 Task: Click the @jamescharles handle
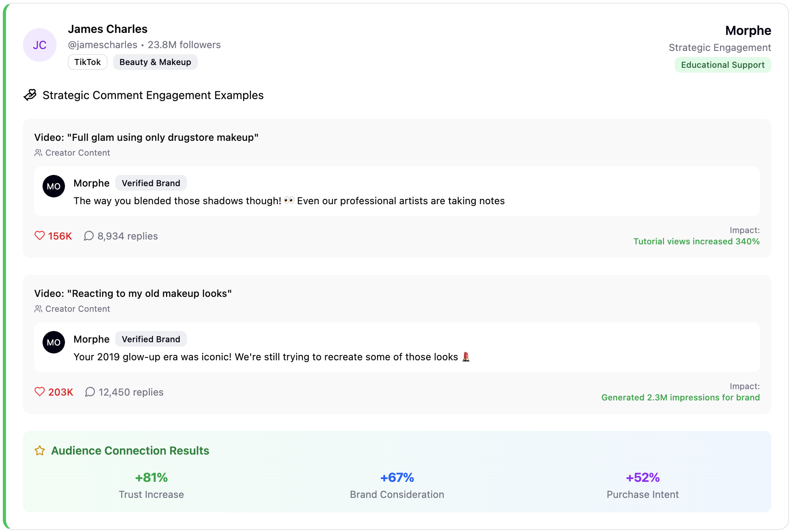[x=103, y=45]
